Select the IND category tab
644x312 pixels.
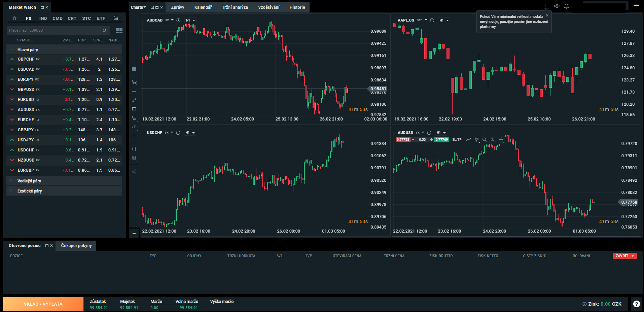[43, 18]
